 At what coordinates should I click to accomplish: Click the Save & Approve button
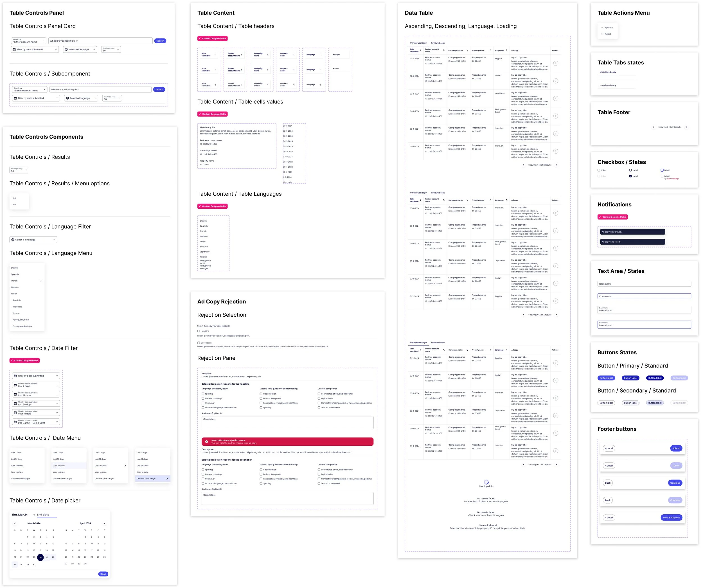pyautogui.click(x=672, y=518)
